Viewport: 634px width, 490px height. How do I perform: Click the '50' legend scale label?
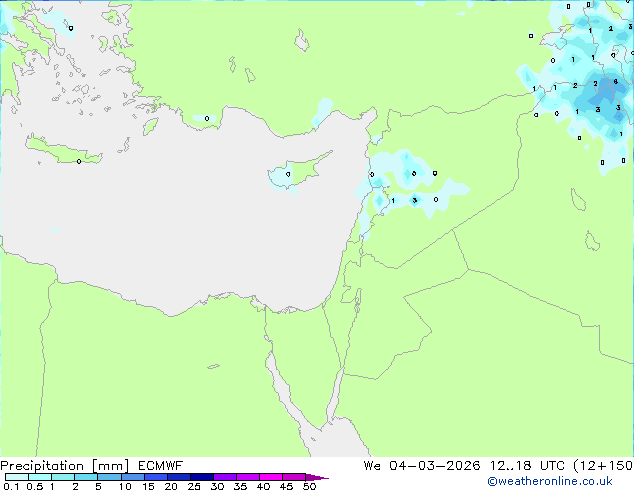309,486
